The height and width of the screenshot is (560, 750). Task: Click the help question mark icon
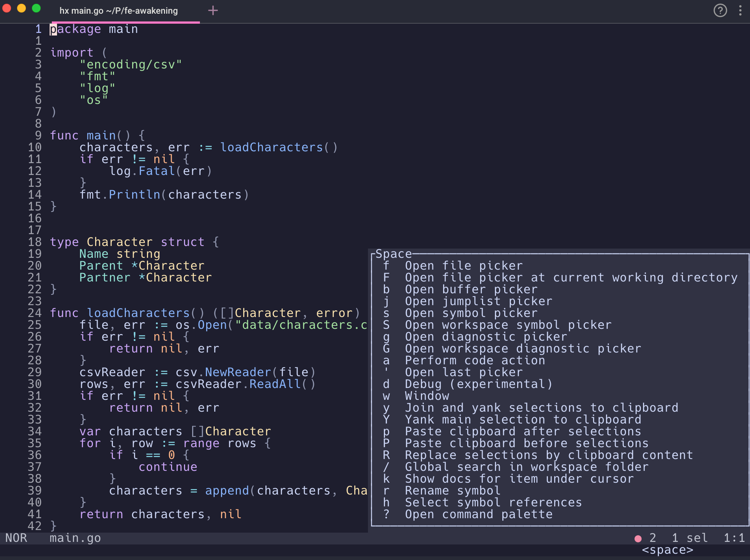point(720,10)
